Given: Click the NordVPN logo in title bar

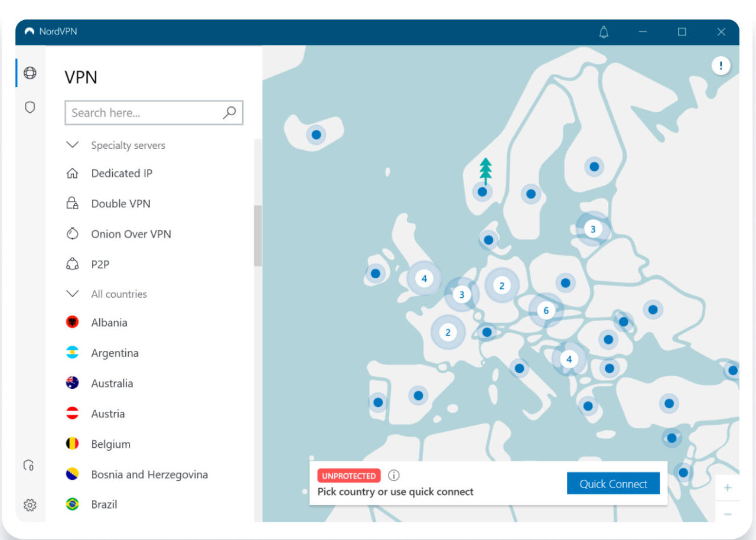Looking at the screenshot, I should [30, 32].
